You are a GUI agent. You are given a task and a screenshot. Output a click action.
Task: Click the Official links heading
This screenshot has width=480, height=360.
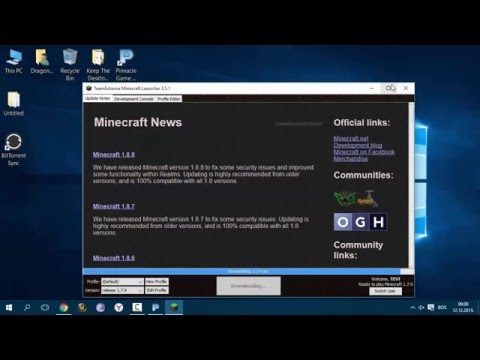click(x=362, y=123)
